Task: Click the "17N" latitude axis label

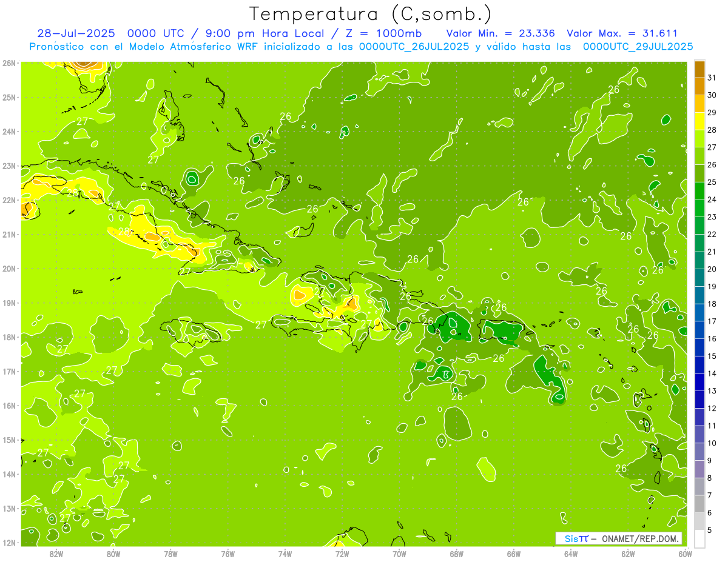Action: (8, 372)
